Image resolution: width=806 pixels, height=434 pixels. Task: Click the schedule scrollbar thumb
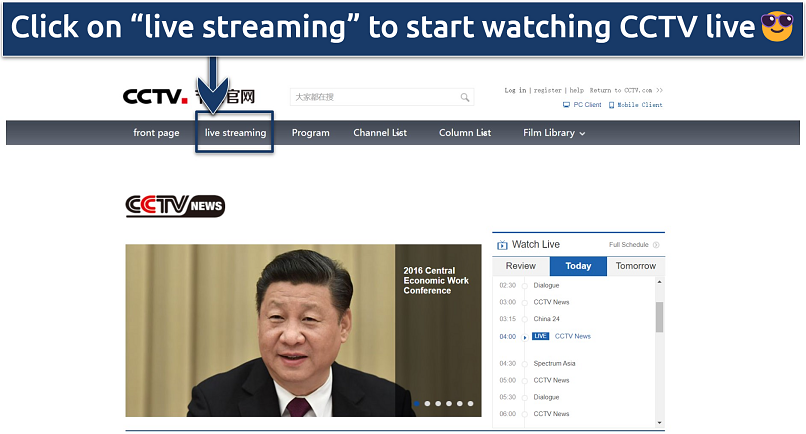[x=660, y=317]
